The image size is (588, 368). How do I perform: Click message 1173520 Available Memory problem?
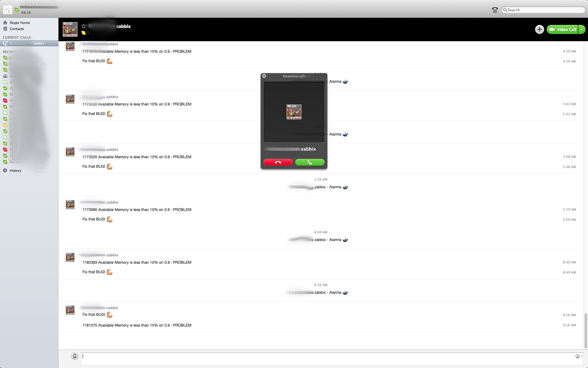point(137,157)
